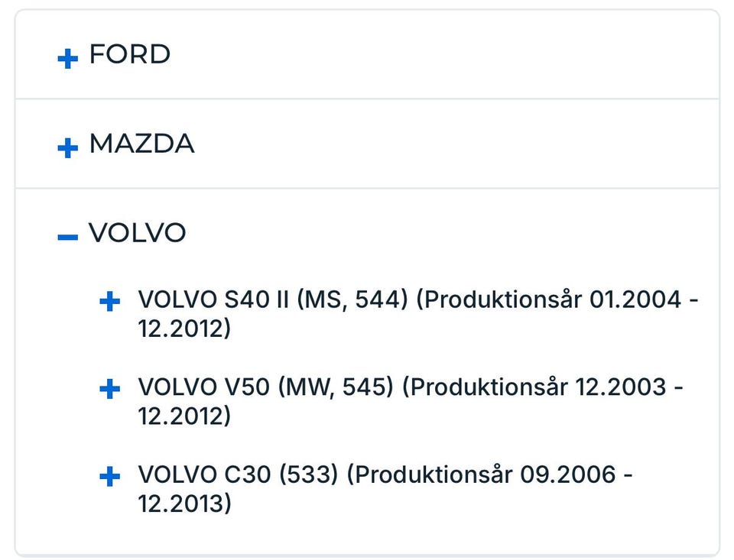Expand the FORD section plus icon
Screen dimensions: 734x560
point(68,58)
